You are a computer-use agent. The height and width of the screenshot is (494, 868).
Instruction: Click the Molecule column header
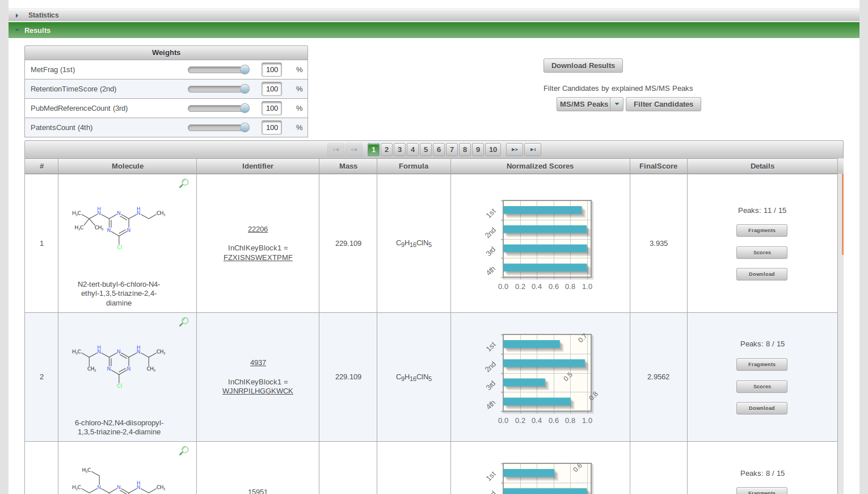click(x=128, y=166)
